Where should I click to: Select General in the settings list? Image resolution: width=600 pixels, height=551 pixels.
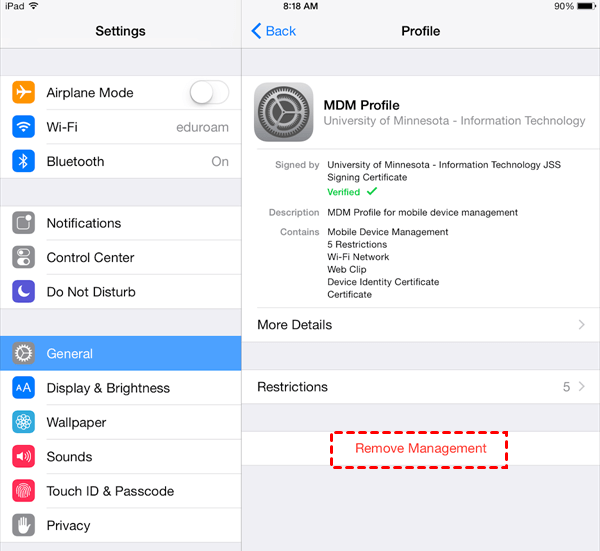pyautogui.click(x=121, y=353)
